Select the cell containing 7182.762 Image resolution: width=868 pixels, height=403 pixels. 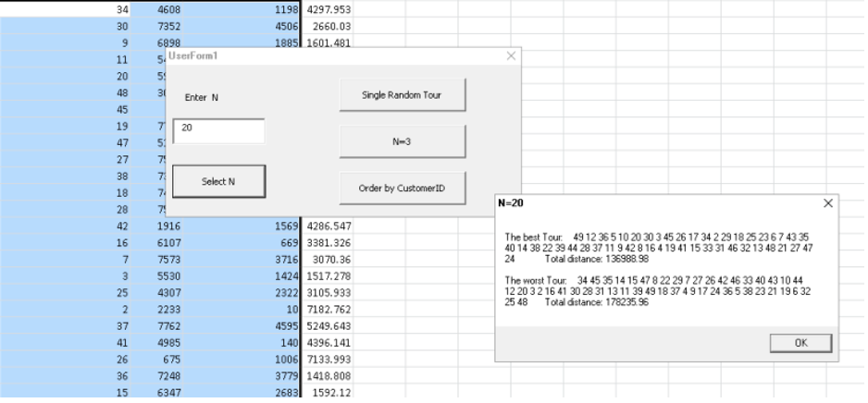point(328,309)
